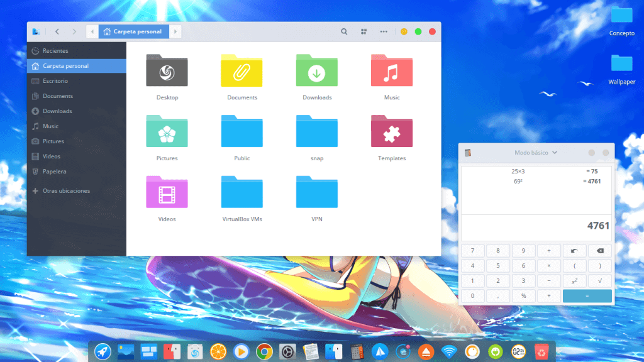Screen dimensions: 644x362
Task: Open the multitasking view icon in the dock
Action: click(148, 352)
